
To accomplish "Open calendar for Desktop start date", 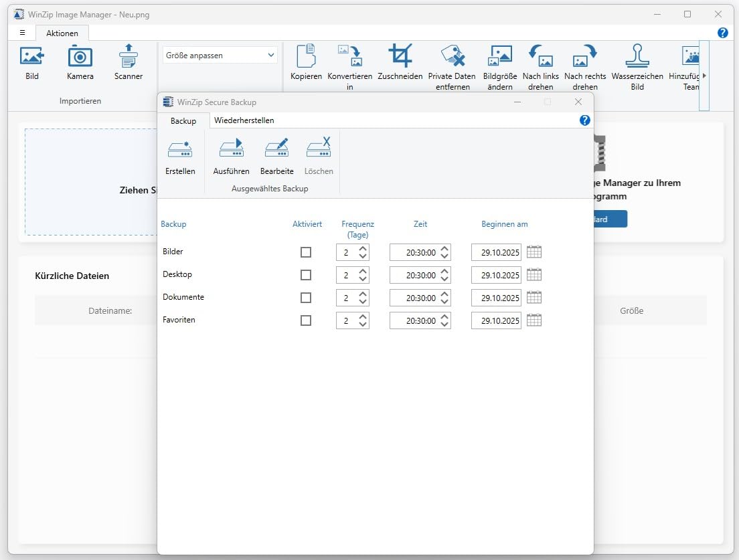I will (x=534, y=274).
